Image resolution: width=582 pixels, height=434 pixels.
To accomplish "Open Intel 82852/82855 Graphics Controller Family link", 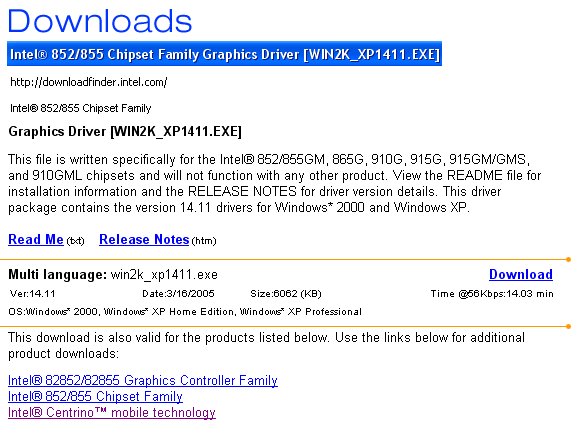I will (143, 381).
